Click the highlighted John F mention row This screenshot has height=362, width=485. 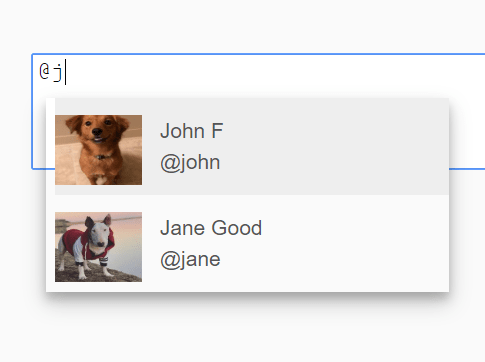[x=252, y=146]
